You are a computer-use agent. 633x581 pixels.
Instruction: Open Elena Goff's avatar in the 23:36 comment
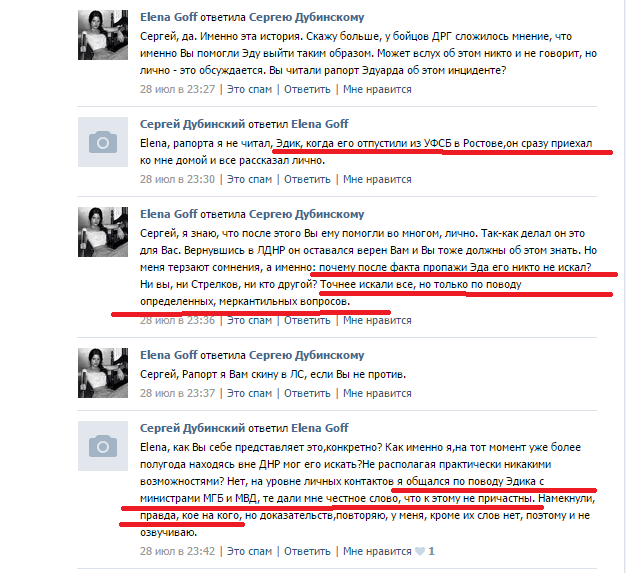click(103, 232)
